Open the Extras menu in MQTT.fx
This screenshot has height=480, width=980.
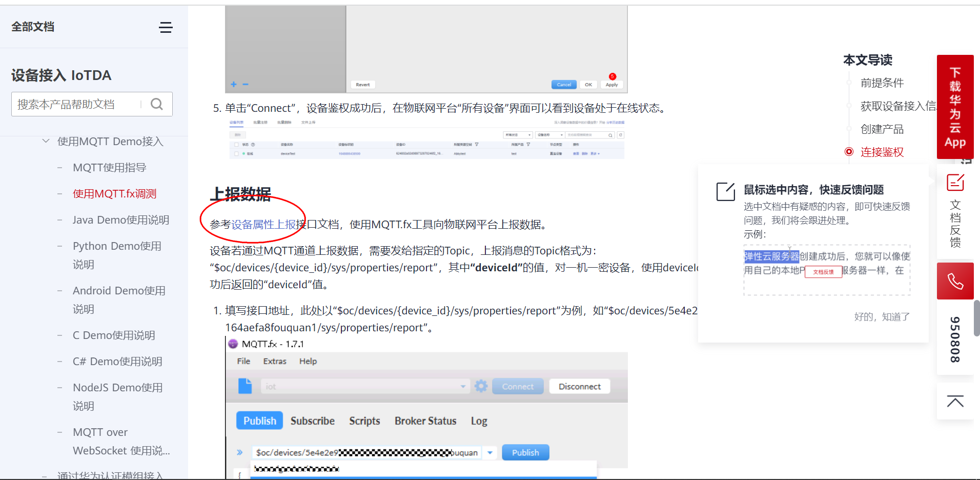point(275,361)
